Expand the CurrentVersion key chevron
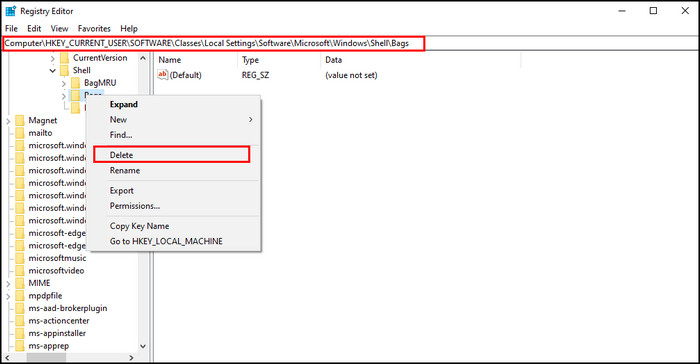700x364 pixels. tap(53, 59)
